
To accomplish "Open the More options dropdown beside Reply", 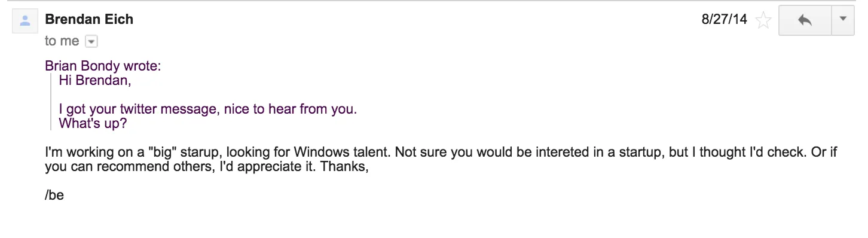I will [843, 20].
